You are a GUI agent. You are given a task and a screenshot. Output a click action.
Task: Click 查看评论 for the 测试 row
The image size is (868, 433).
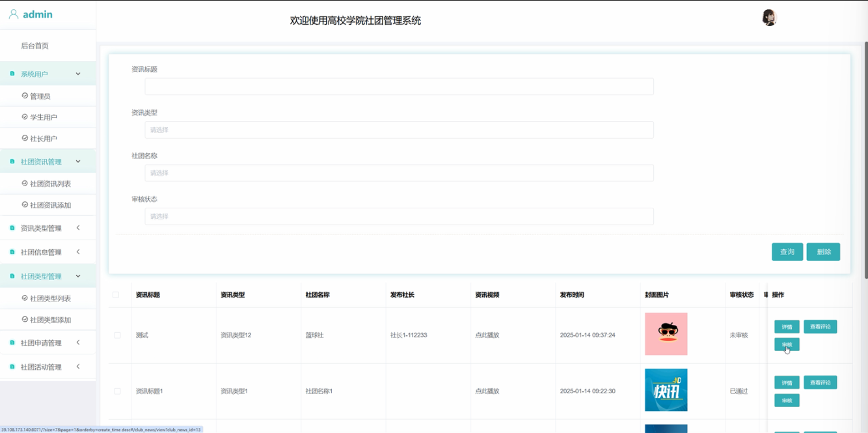click(x=820, y=327)
